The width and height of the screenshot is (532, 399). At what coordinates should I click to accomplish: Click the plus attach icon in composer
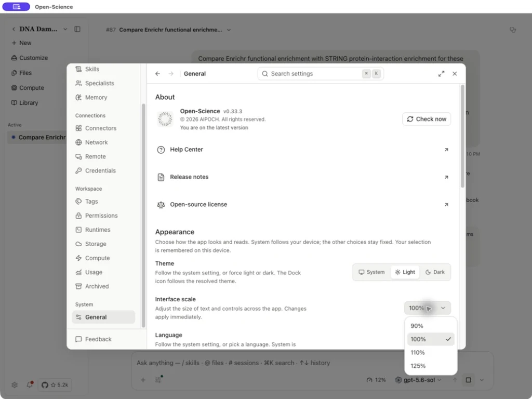[x=143, y=380]
